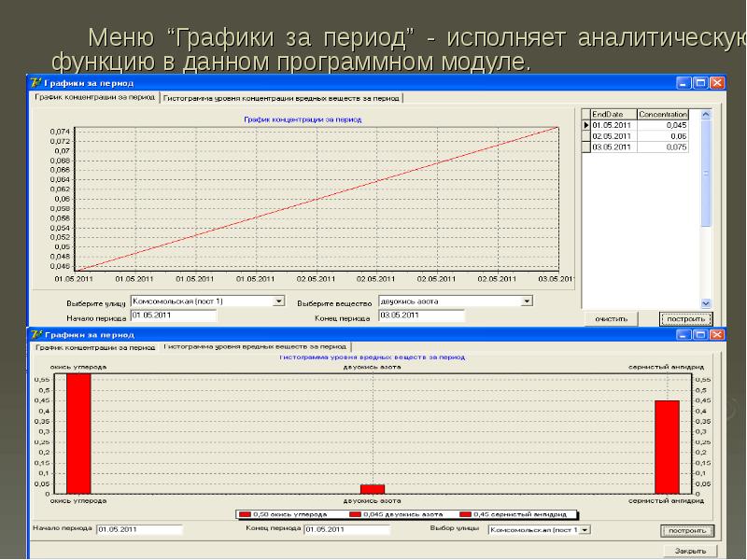Click построить button in the histogram window
The width and height of the screenshot is (747, 560).
(689, 530)
